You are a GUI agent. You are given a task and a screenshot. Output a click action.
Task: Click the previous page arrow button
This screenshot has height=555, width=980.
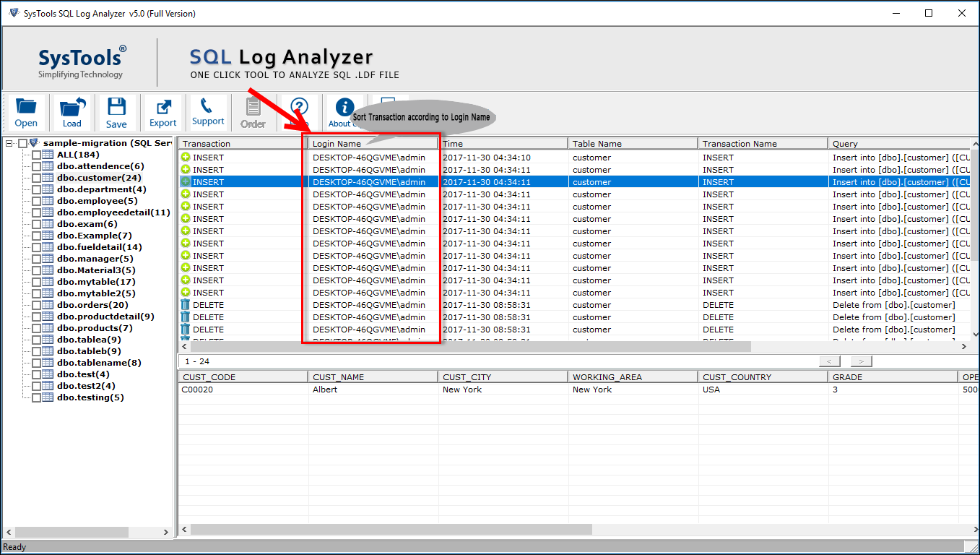click(x=830, y=361)
